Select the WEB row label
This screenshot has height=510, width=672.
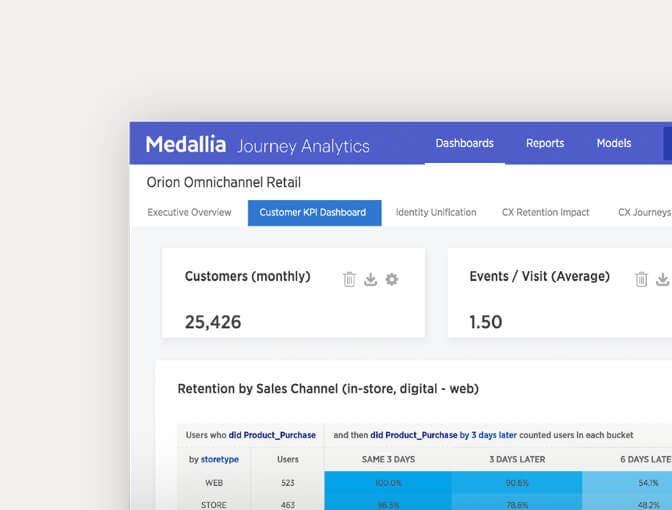point(214,483)
